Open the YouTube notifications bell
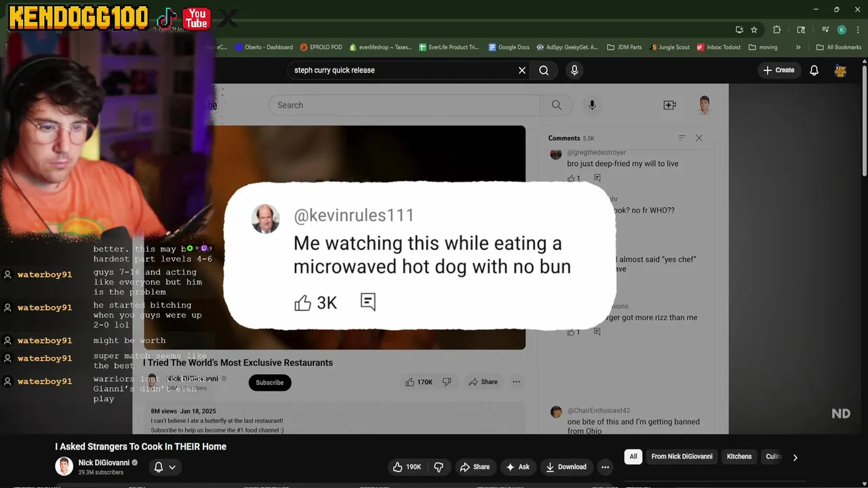868x488 pixels. (814, 70)
